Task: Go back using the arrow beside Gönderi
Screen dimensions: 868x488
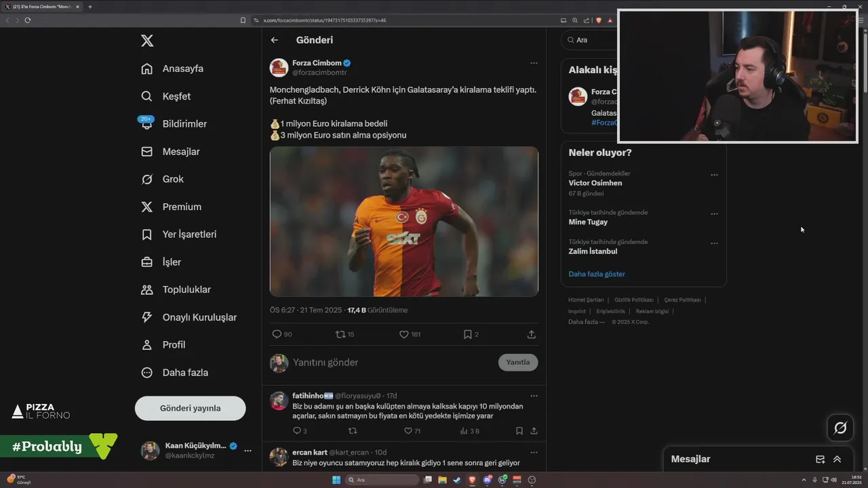Action: coord(275,40)
